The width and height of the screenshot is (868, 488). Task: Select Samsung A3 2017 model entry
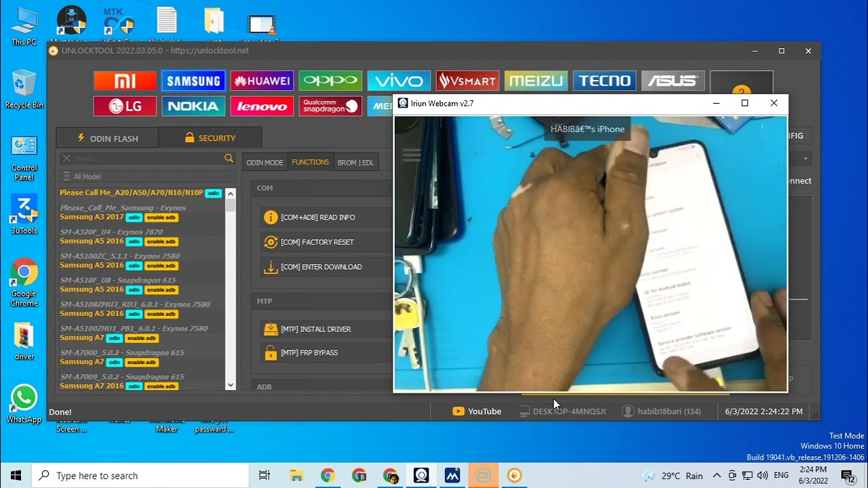coord(92,217)
